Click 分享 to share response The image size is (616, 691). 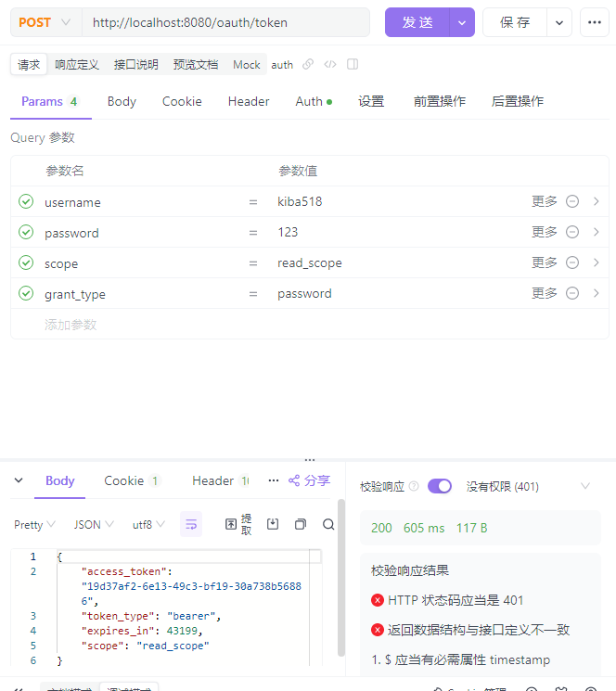pos(309,480)
